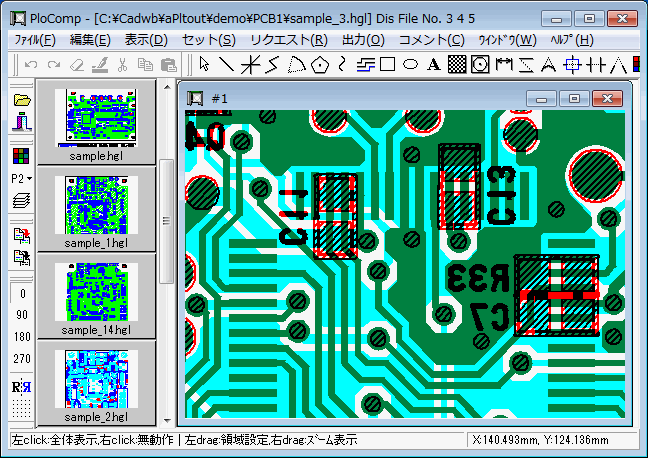Screen dimensions: 648x458
Task: Select the dimension measurement tool
Action: 504,64
